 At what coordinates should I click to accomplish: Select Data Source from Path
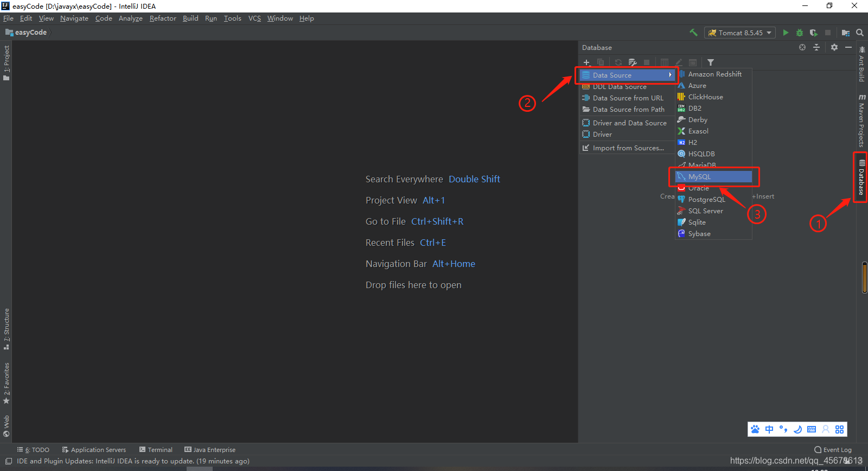point(627,110)
